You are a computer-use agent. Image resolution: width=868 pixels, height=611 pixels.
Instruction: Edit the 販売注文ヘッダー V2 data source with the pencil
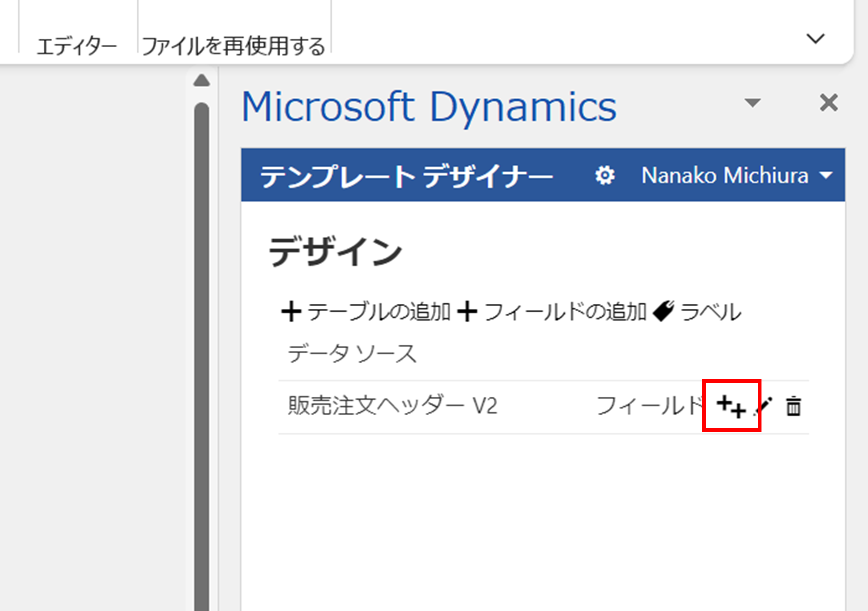click(763, 406)
